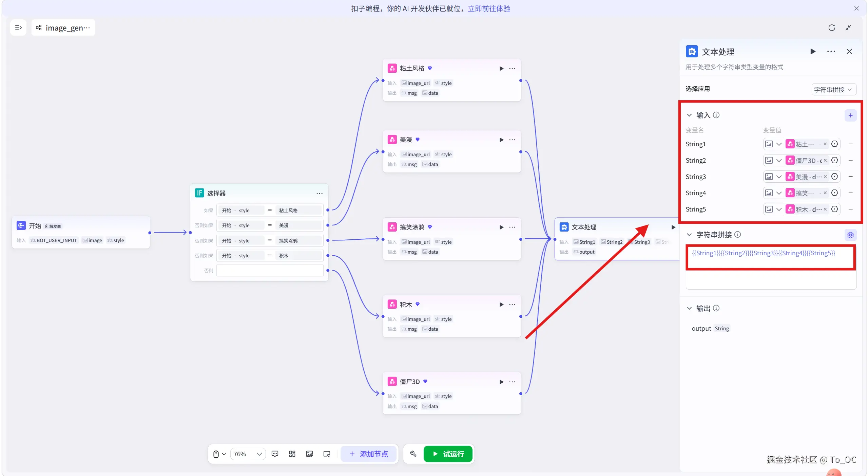Viewport: 868px width, 476px height.
Task: Open more options for 僵尸3D node
Action: [512, 382]
